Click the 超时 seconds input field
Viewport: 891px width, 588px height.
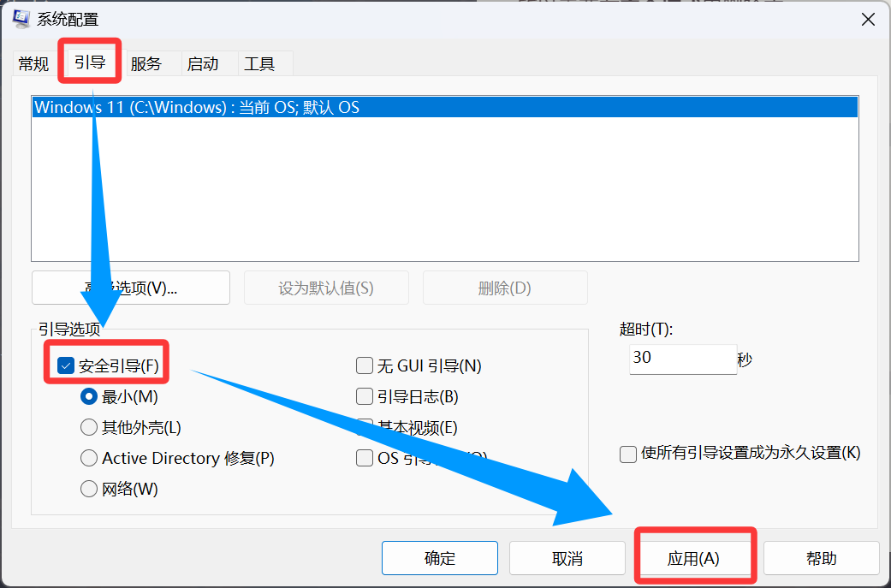(681, 359)
